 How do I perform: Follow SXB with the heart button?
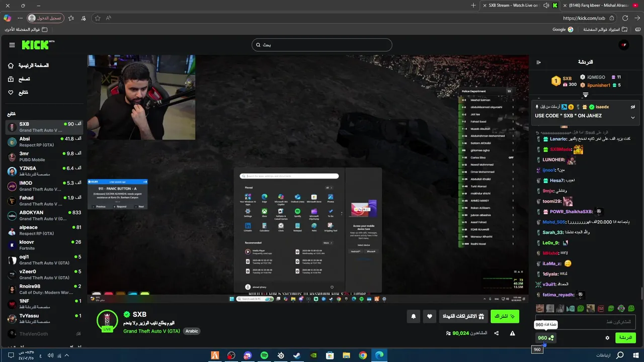pyautogui.click(x=430, y=316)
